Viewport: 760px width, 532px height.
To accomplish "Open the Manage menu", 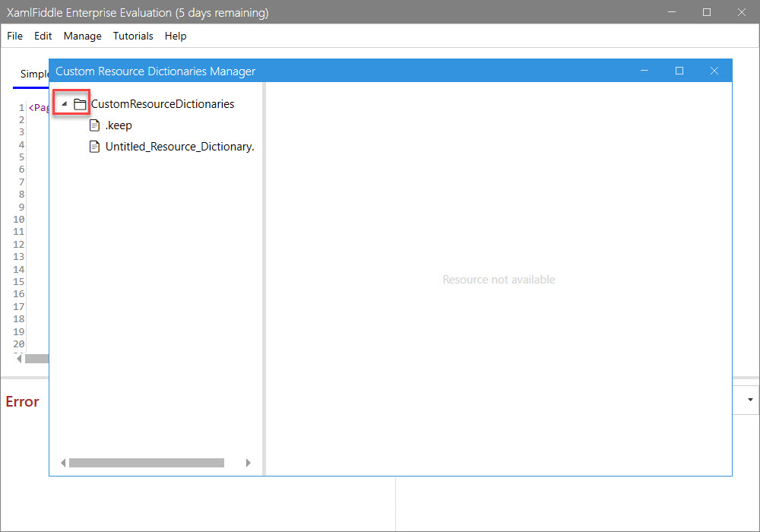I will coord(82,36).
